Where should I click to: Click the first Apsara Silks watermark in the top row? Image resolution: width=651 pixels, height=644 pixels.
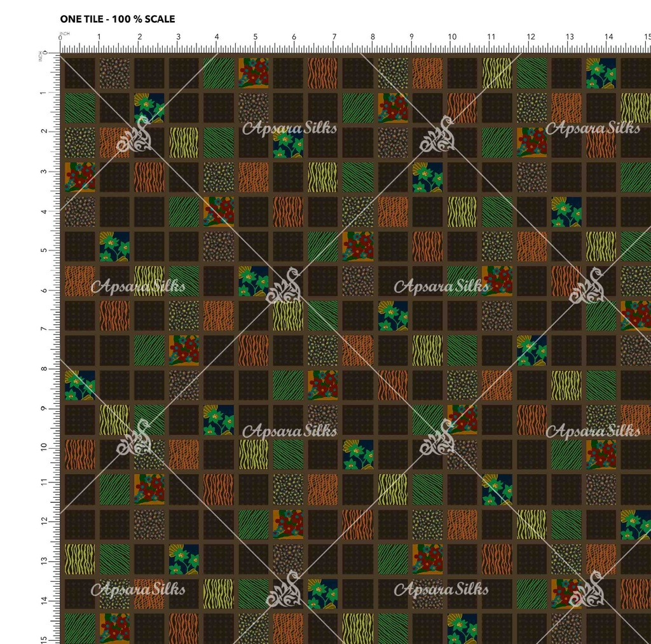point(289,128)
